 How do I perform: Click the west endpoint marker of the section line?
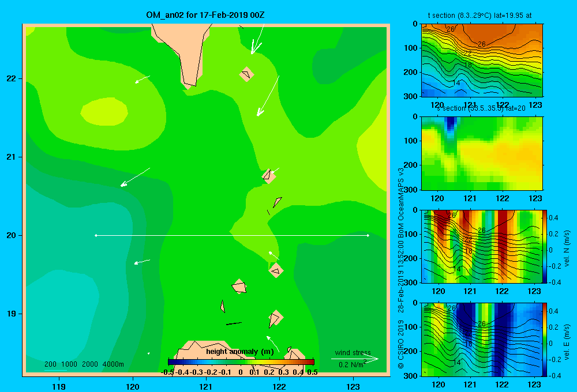click(96, 235)
